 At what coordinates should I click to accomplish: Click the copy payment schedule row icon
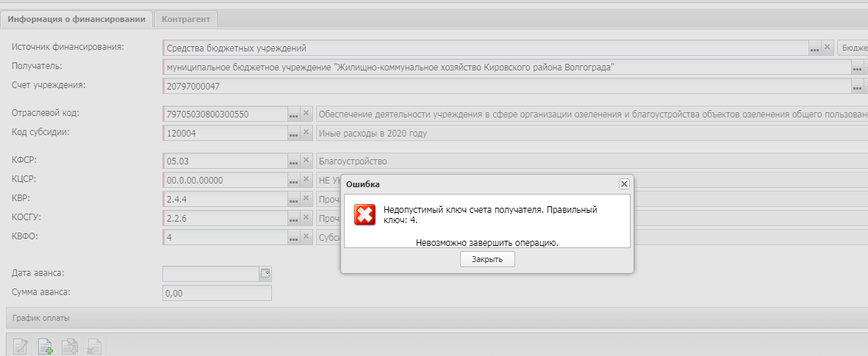pos(70,346)
